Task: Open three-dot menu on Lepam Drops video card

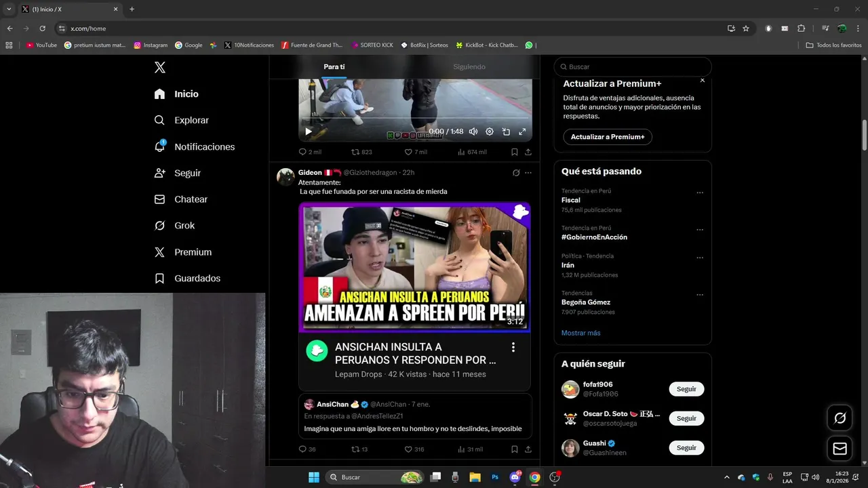Action: click(x=513, y=347)
